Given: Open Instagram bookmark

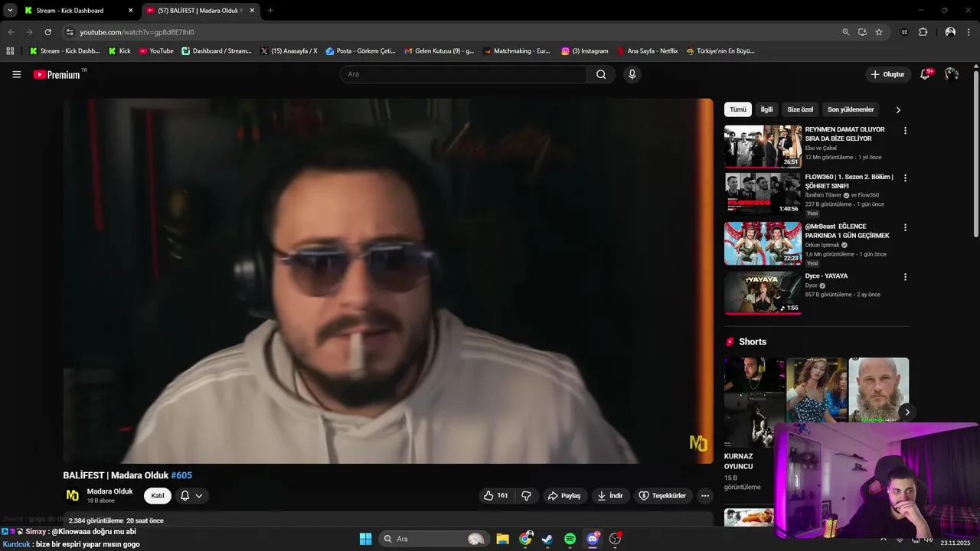Looking at the screenshot, I should (585, 51).
